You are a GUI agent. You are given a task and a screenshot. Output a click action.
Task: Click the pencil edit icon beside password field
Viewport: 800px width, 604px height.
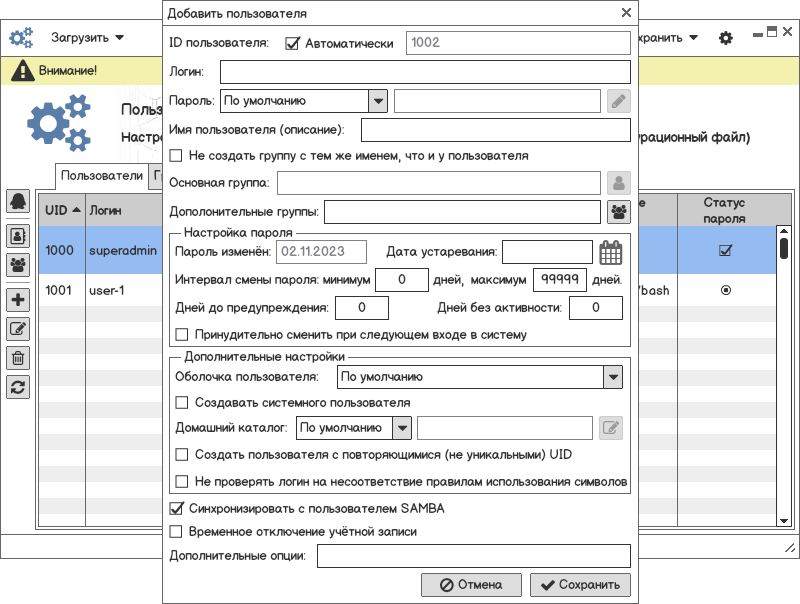(618, 101)
